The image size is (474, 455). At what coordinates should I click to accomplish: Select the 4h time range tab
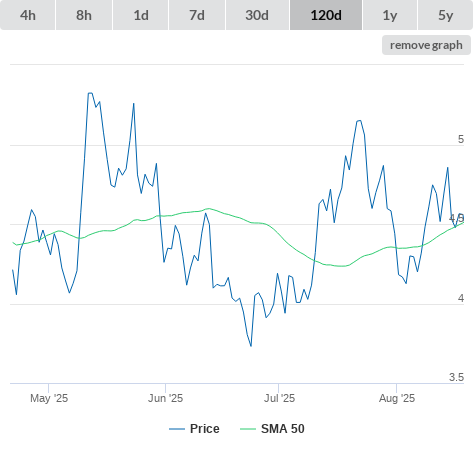28,15
